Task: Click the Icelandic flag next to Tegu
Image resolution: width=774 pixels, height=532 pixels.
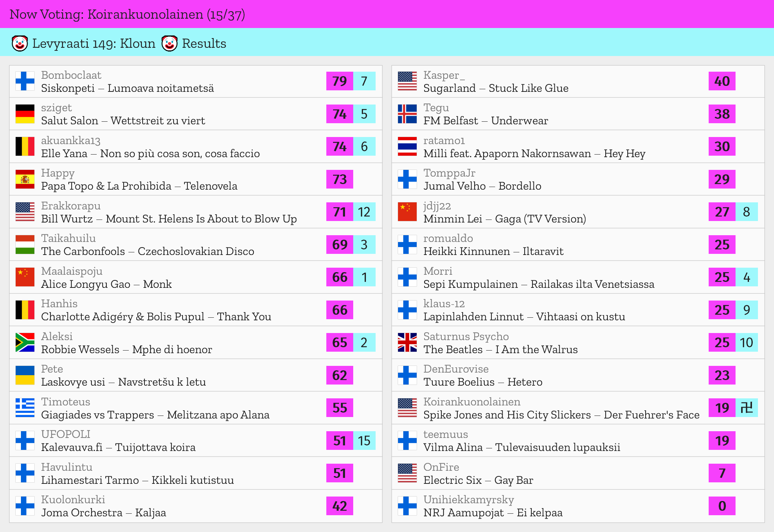Action: point(407,114)
